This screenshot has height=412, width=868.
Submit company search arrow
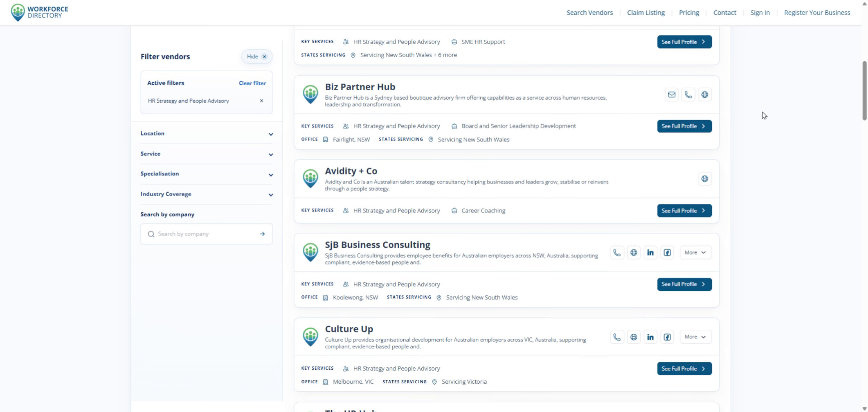tap(262, 234)
